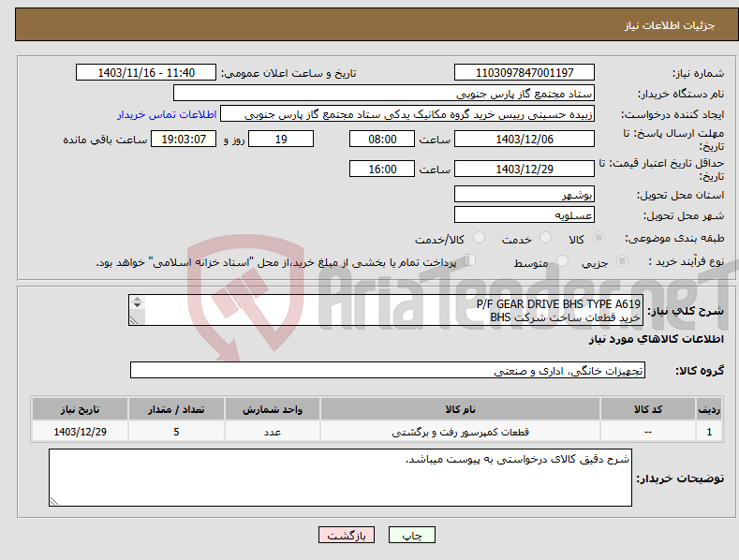Open buyer contact info link

point(167,114)
